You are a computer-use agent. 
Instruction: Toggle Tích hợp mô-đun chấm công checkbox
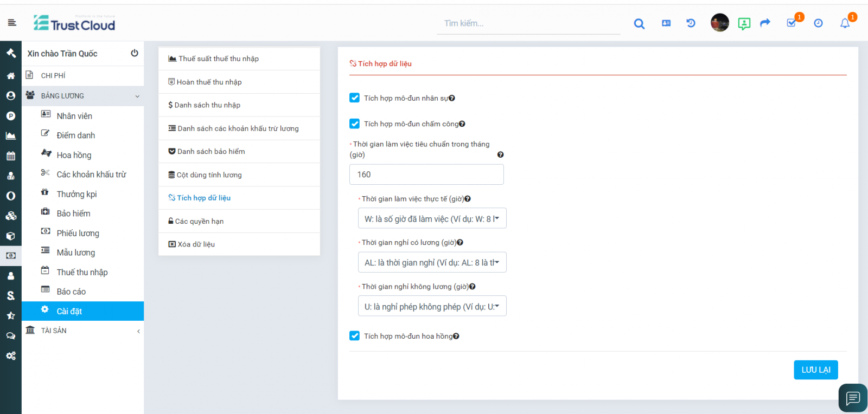355,124
